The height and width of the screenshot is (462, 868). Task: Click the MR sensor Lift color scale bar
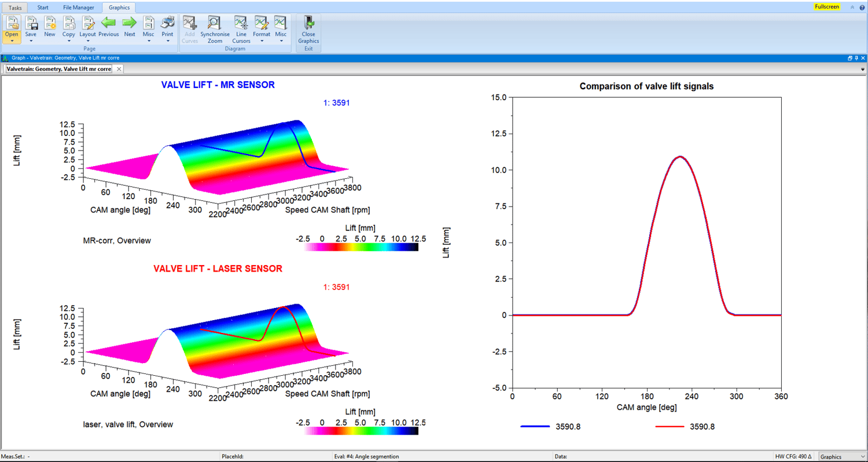361,247
